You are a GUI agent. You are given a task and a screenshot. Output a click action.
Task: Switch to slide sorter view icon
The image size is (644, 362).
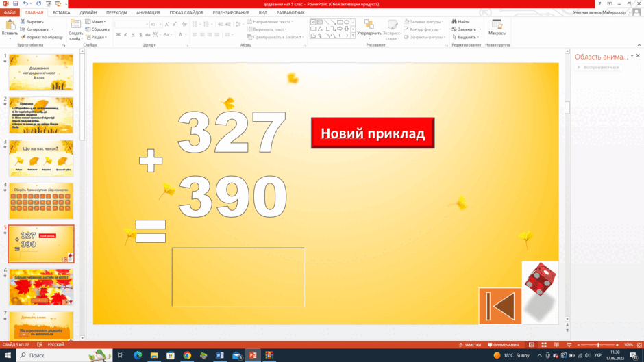coord(544,345)
